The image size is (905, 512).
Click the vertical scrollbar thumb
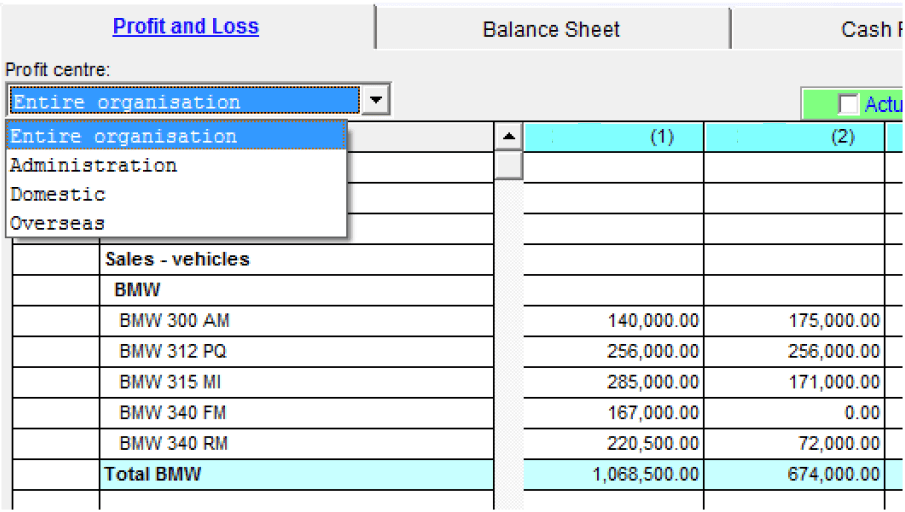click(509, 164)
